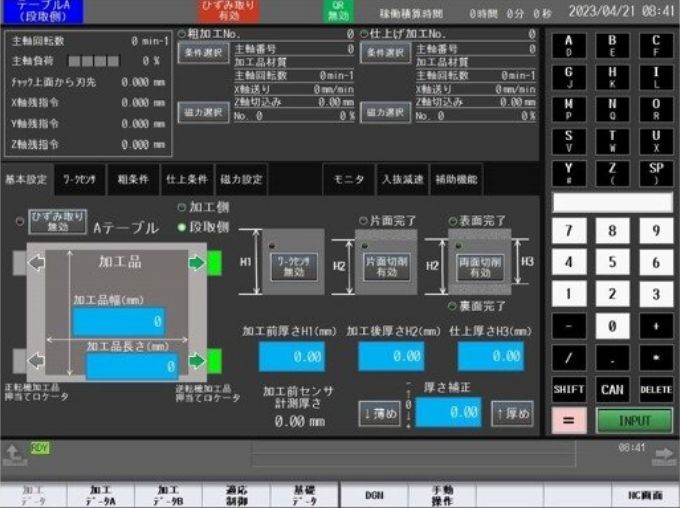Click the 加工品幅(mm) input field
This screenshot has width=680, height=508.
118,323
